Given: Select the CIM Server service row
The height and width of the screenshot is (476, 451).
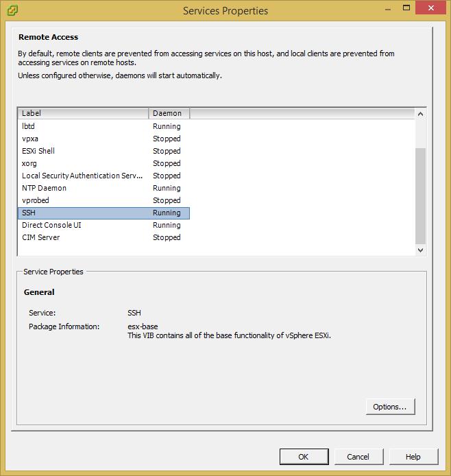Looking at the screenshot, I should tap(103, 237).
